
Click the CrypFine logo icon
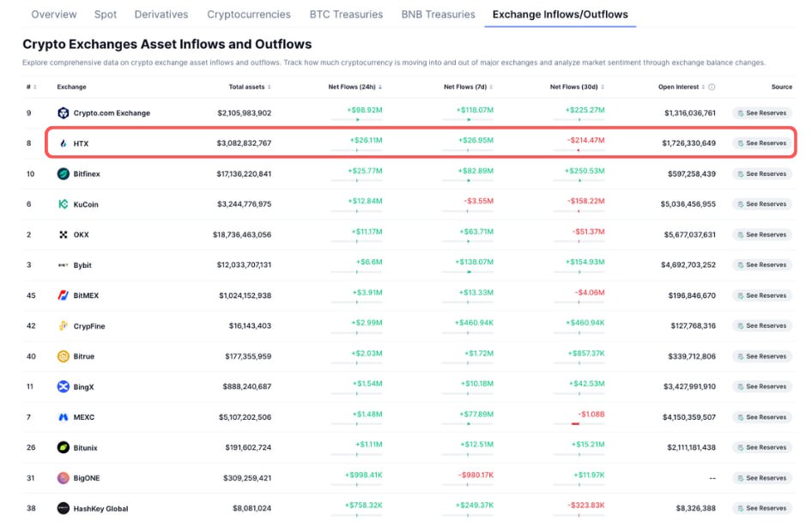(64, 325)
